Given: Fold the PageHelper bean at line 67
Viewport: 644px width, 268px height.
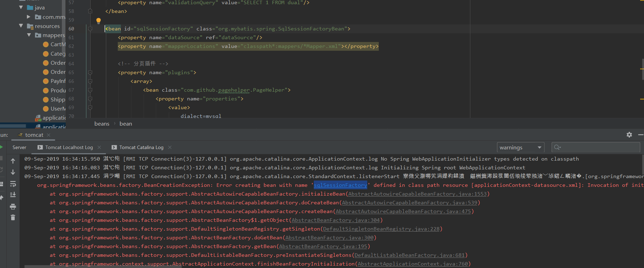Looking at the screenshot, I should 90,90.
